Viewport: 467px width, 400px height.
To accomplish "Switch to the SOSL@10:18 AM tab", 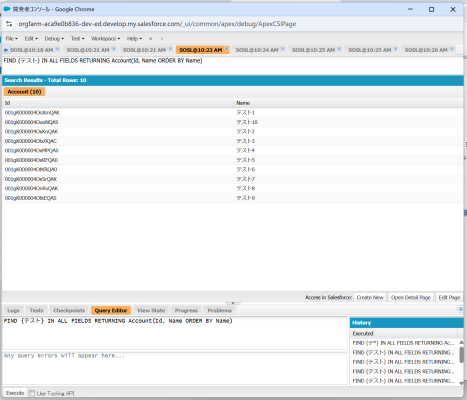I will [x=32, y=50].
